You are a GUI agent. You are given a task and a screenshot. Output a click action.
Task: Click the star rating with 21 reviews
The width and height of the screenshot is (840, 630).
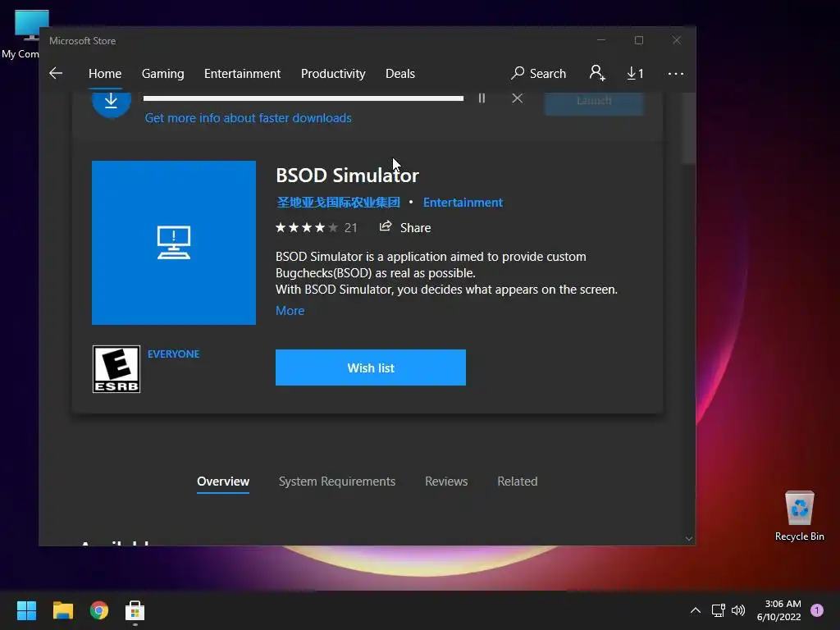[x=316, y=228]
